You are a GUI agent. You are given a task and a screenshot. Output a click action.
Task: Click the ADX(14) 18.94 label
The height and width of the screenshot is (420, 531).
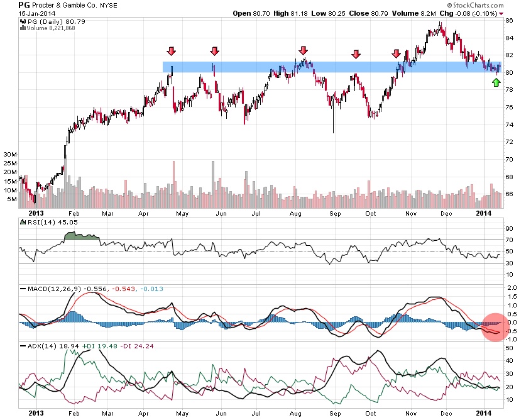[53, 346]
